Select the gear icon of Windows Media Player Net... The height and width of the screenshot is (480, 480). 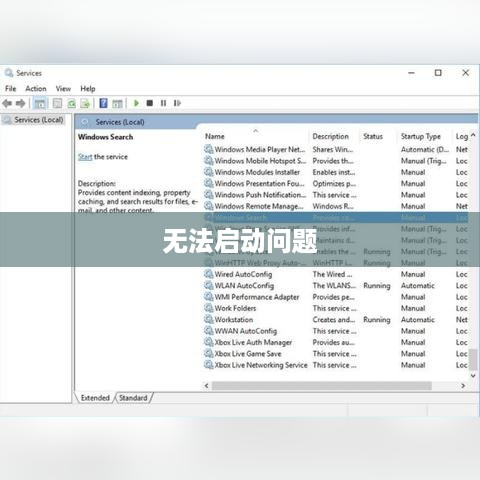click(209, 149)
